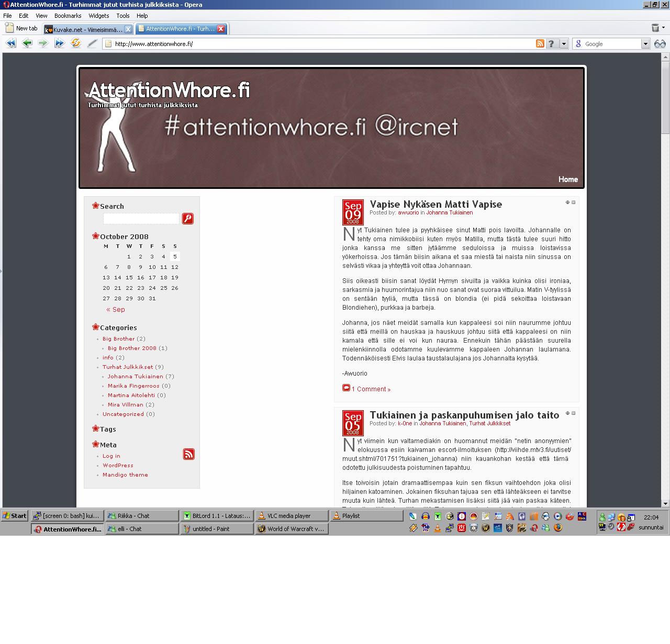
Task: Click the Fast Forward navigation button
Action: [59, 43]
